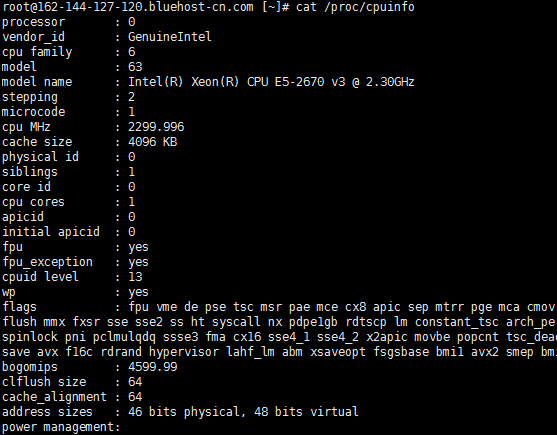The height and width of the screenshot is (435, 557).
Task: Click the cache size value '4096 KB'
Action: [152, 142]
